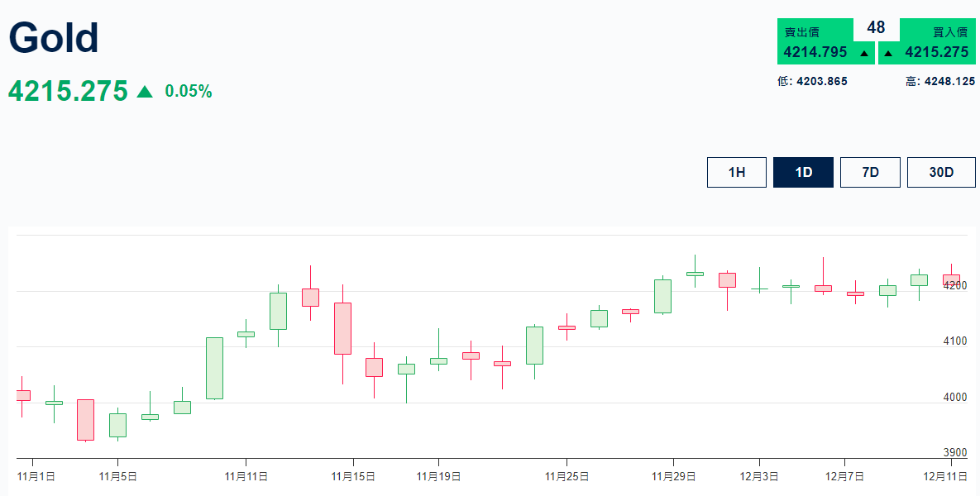This screenshot has width=980, height=496.
Task: Select the 1D timeframe button
Action: tap(803, 172)
